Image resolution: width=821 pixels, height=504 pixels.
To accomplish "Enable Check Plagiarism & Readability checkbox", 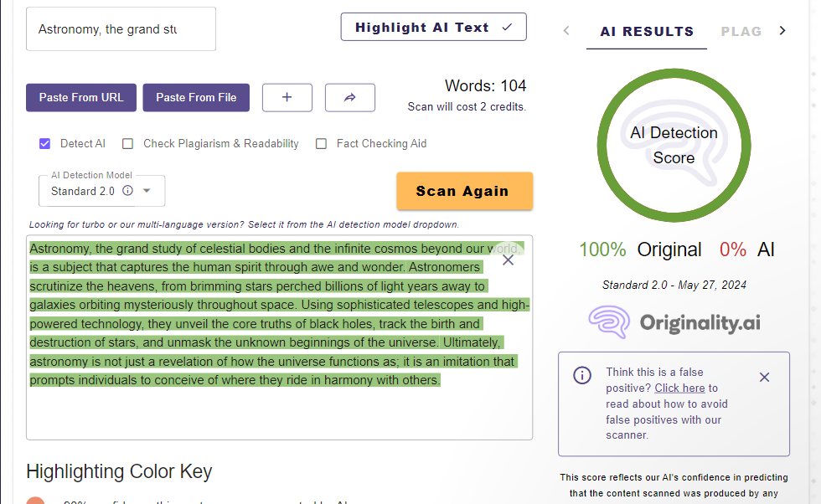I will 128,144.
